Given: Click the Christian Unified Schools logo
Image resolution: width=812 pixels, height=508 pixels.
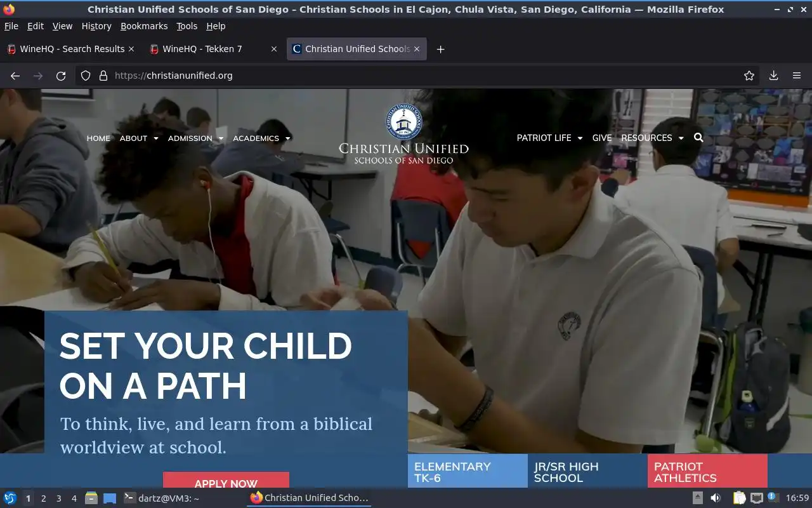Looking at the screenshot, I should click(403, 135).
